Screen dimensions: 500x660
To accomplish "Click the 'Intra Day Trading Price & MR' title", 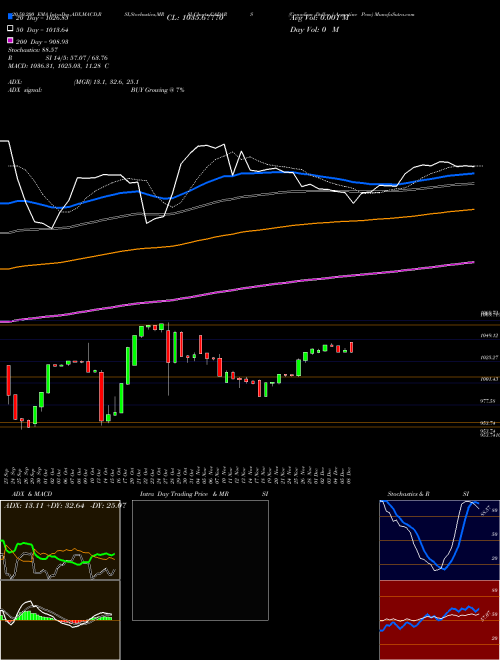I will 184,494.
